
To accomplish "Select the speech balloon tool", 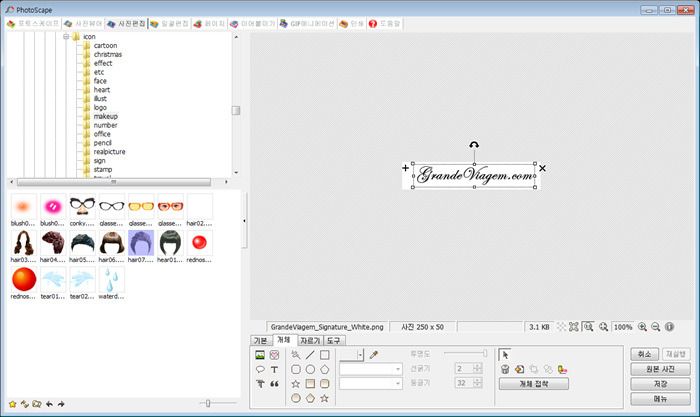I will 260,369.
